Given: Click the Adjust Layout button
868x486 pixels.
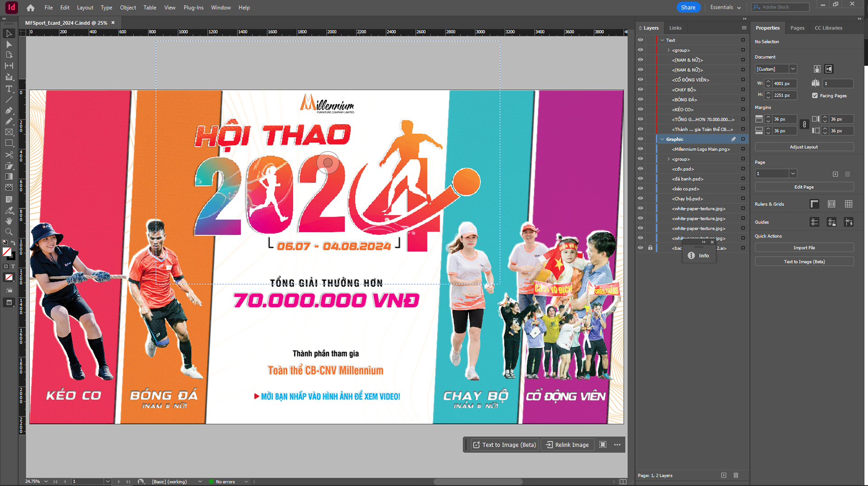Looking at the screenshot, I should pyautogui.click(x=804, y=147).
